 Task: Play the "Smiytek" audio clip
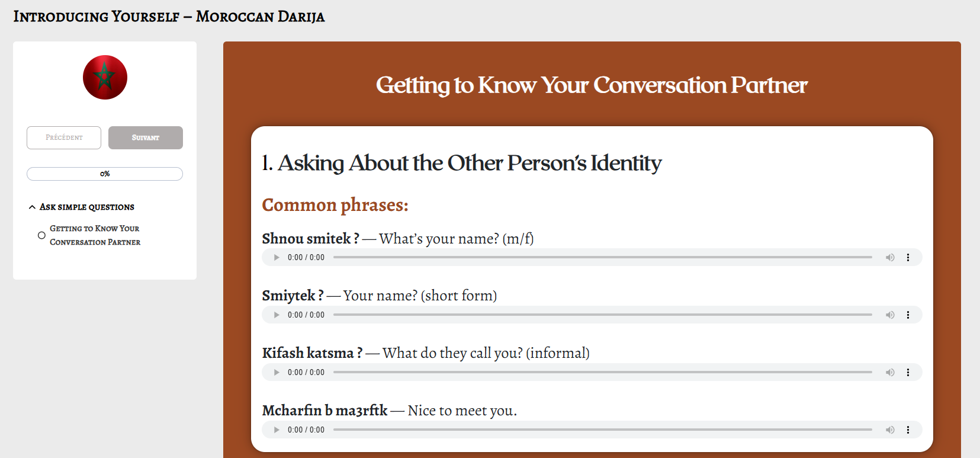277,315
